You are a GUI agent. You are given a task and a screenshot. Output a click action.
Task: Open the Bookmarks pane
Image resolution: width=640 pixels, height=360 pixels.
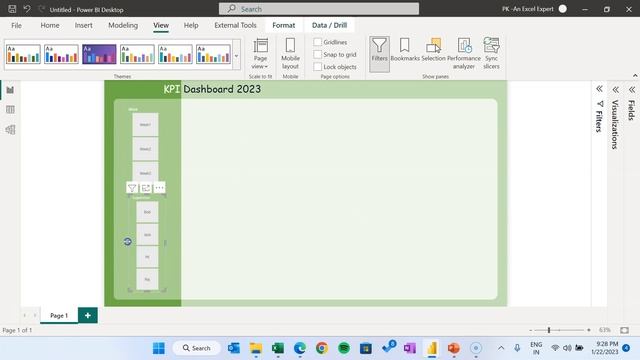tap(405, 50)
